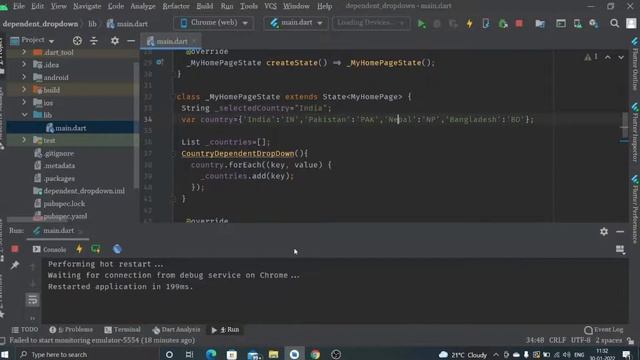Open the TODO tool window
Screen dimensions: 640x360
tap(25, 330)
